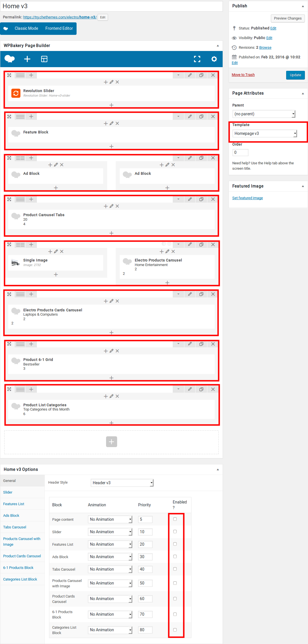This screenshot has width=308, height=644.
Task: Open Animation dropdown for Features List
Action: (110, 544)
